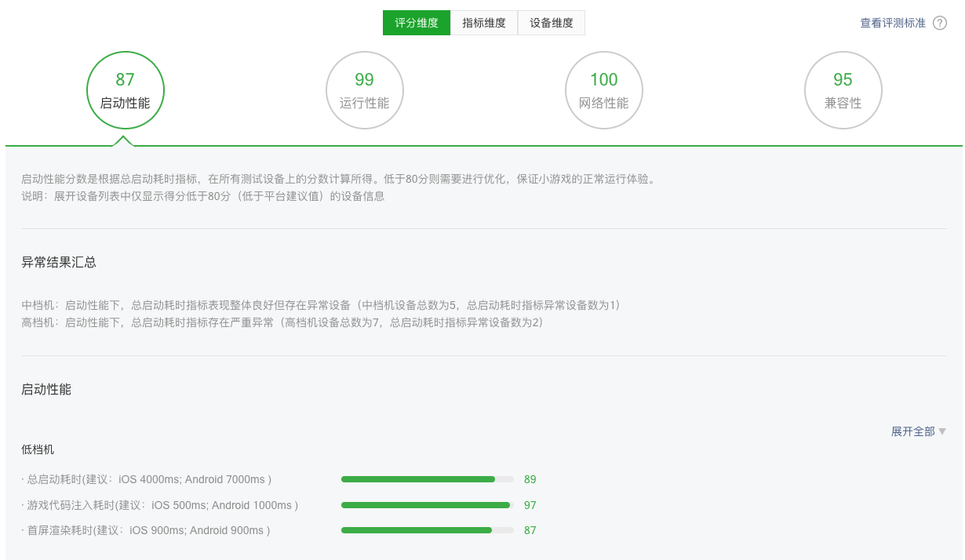Viewport: 965px width, 560px height.
Task: Click the 首屏渲染耗时 score value 87
Action: (x=530, y=530)
